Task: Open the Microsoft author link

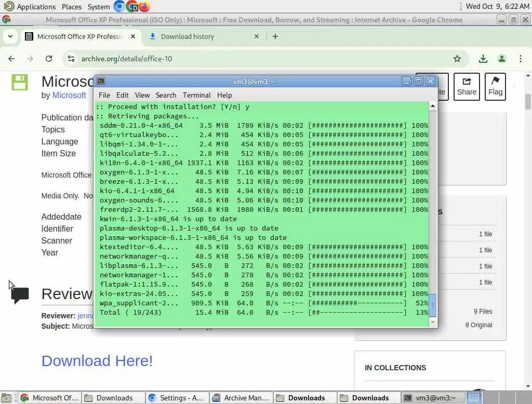Action: (x=69, y=96)
